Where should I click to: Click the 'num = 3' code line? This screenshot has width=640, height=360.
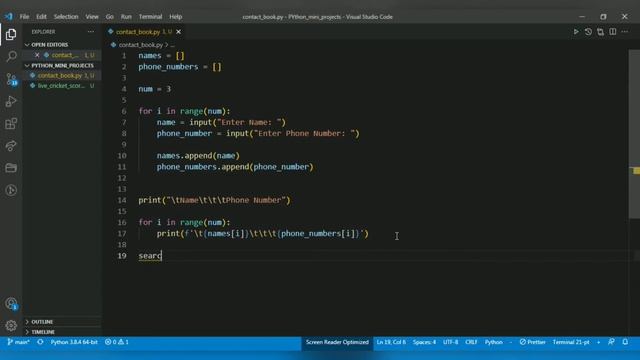(155, 89)
